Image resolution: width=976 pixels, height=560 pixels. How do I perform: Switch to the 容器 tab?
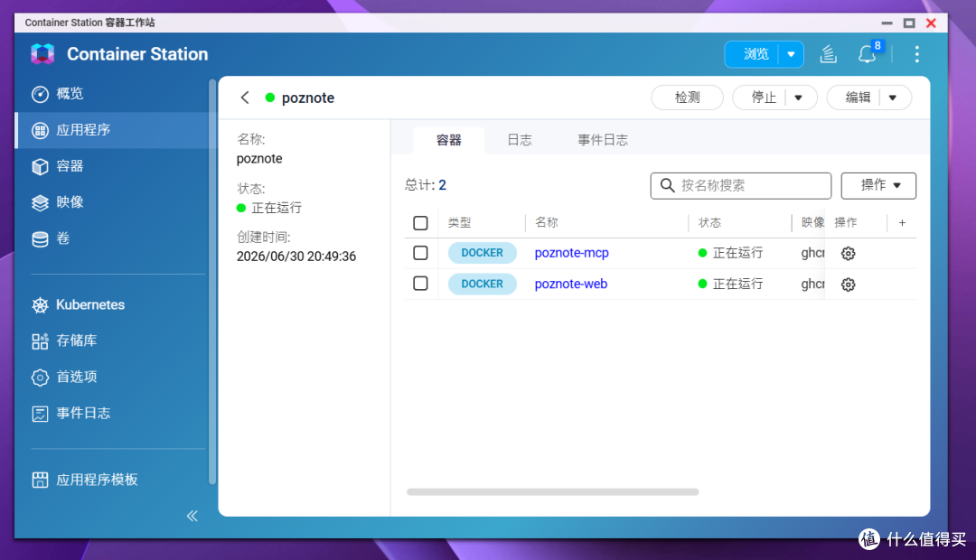click(x=449, y=140)
